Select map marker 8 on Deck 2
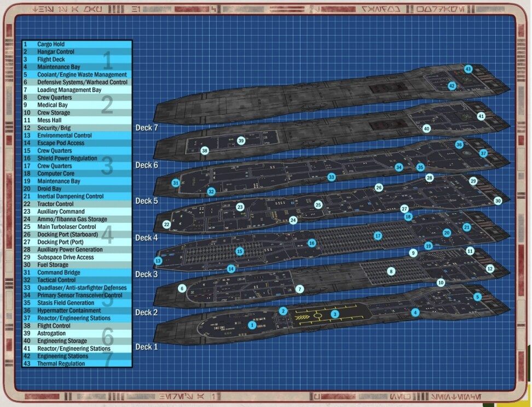 [391, 271]
